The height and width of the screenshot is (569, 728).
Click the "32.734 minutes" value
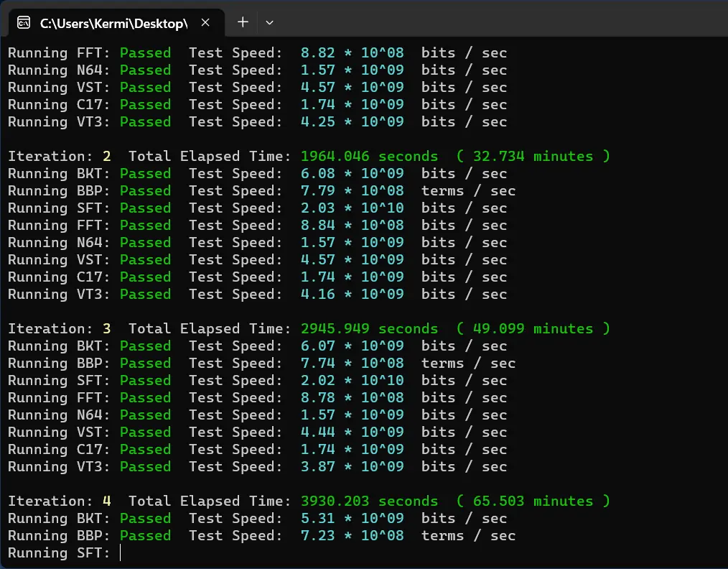click(x=533, y=156)
